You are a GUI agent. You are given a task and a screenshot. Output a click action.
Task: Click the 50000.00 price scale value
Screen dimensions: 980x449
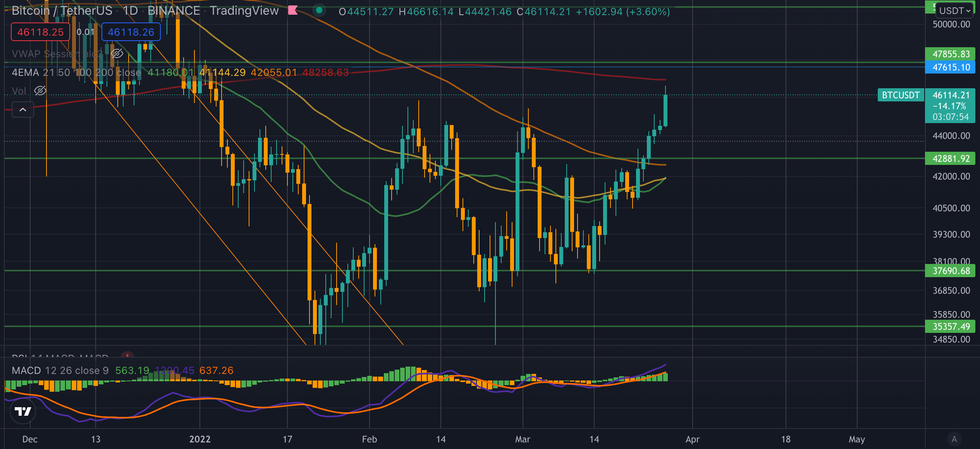point(951,24)
